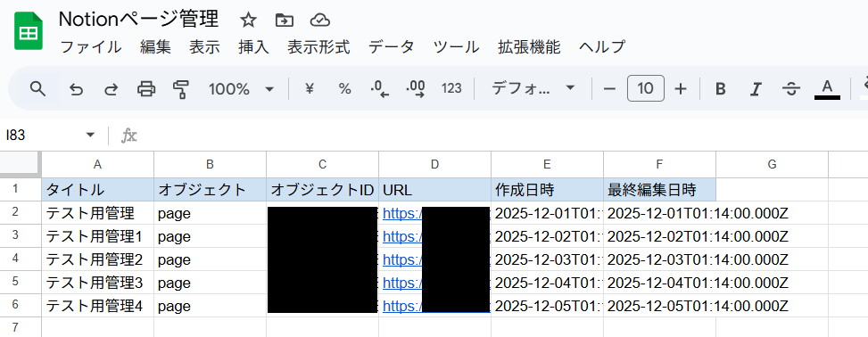Select column C header

(322, 164)
